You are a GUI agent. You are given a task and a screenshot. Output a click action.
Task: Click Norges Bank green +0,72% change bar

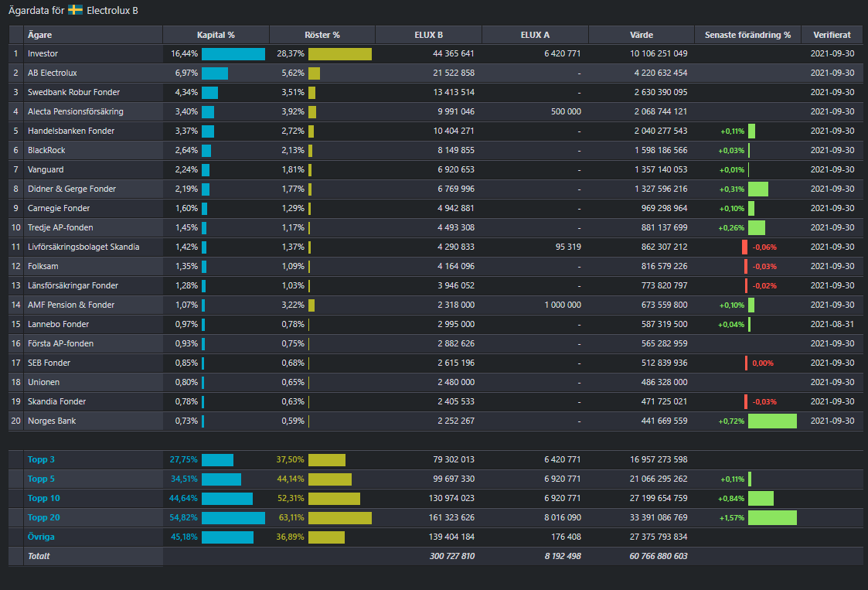[x=772, y=421]
